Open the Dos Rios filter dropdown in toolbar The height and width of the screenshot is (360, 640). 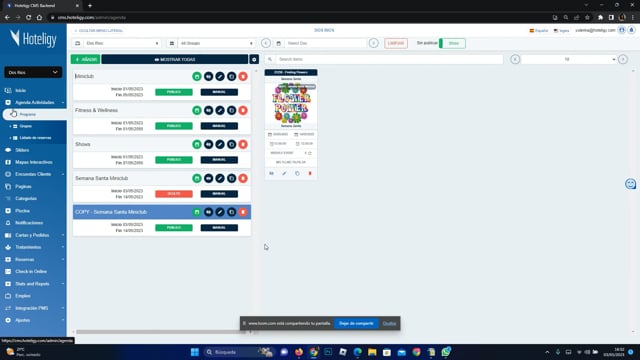point(122,43)
